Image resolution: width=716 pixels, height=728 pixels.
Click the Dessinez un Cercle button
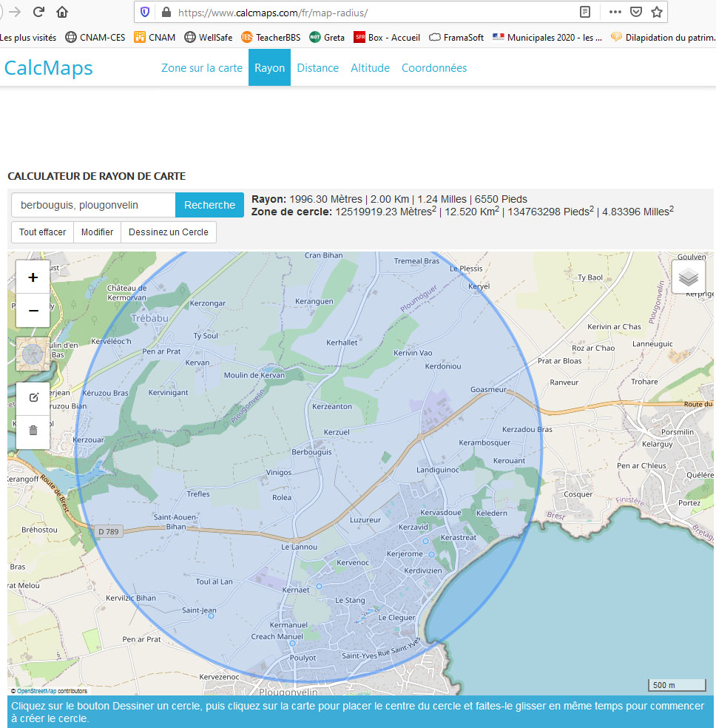click(169, 232)
